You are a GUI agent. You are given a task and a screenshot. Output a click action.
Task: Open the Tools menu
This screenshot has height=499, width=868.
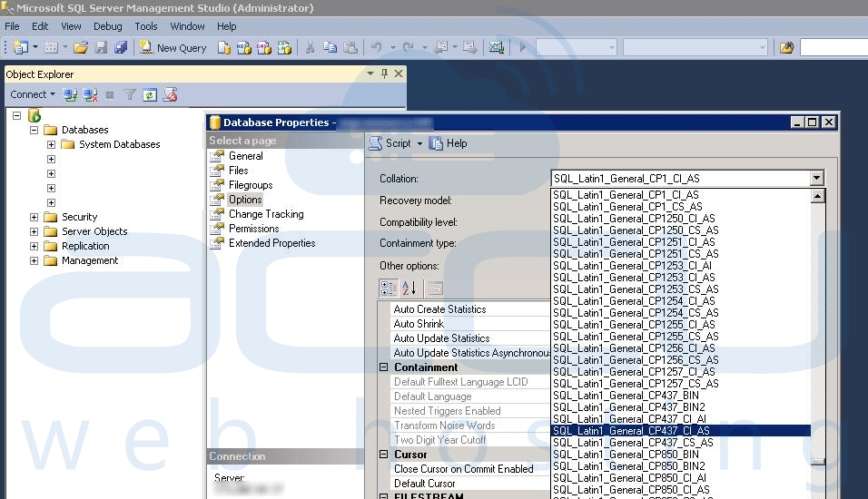[x=146, y=26]
